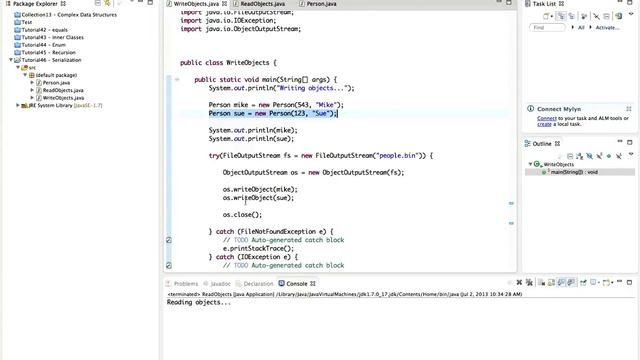
Task: Collapse Tutorial46 - Serialization project
Action: pyautogui.click(x=11, y=60)
